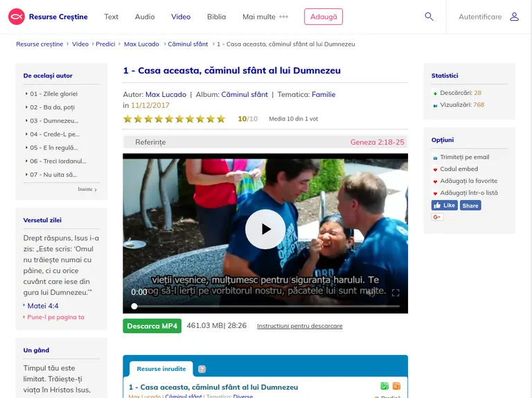This screenshot has width=532, height=398.
Task: Open author Max Lucado link
Action: coord(166,95)
